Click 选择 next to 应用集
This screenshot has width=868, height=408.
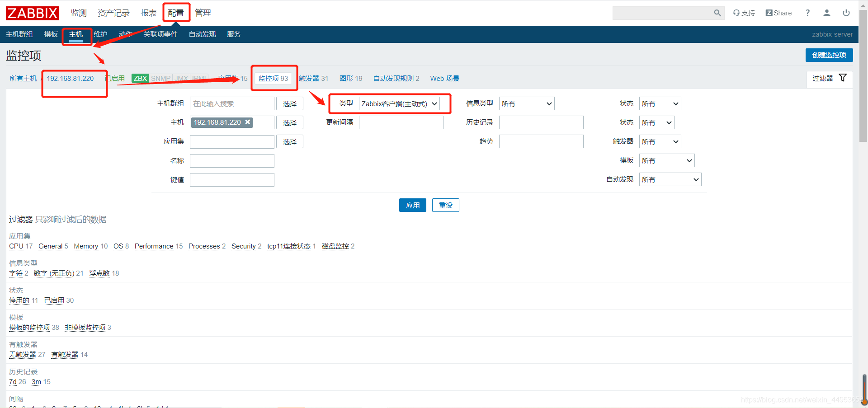290,141
